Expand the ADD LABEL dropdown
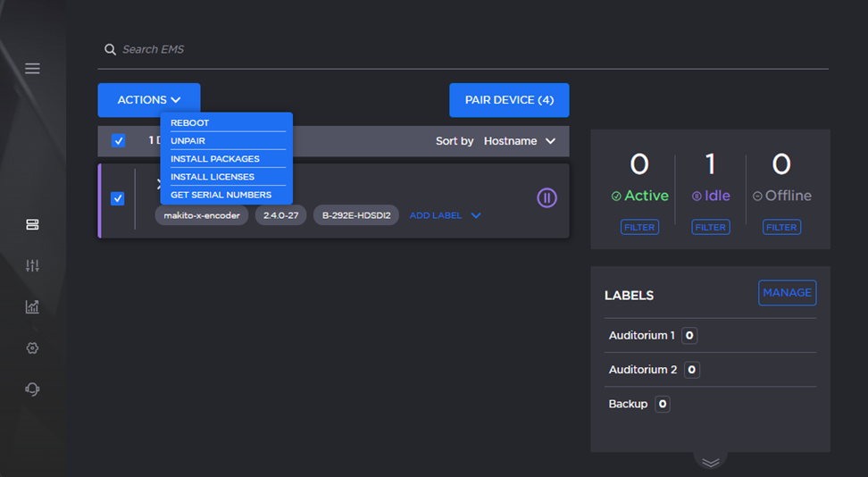This screenshot has width=868, height=477. 445,215
